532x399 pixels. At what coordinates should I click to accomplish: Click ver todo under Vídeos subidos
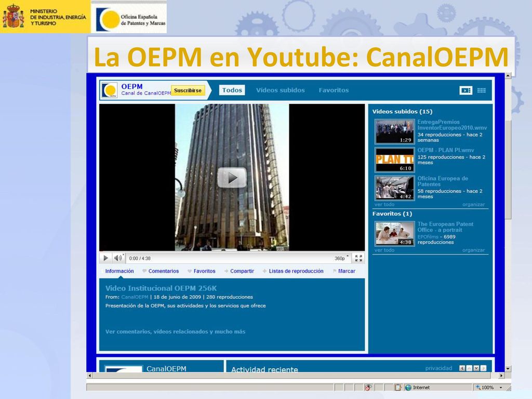(x=384, y=205)
